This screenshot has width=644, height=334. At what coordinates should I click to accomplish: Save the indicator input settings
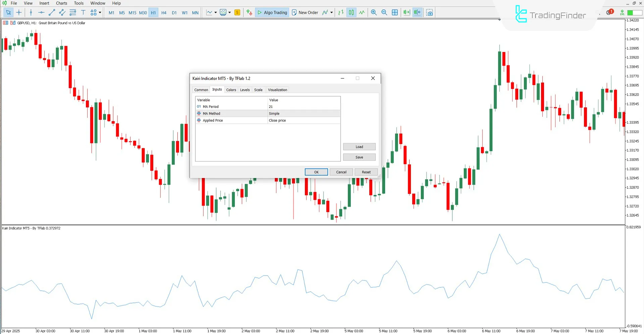point(359,157)
